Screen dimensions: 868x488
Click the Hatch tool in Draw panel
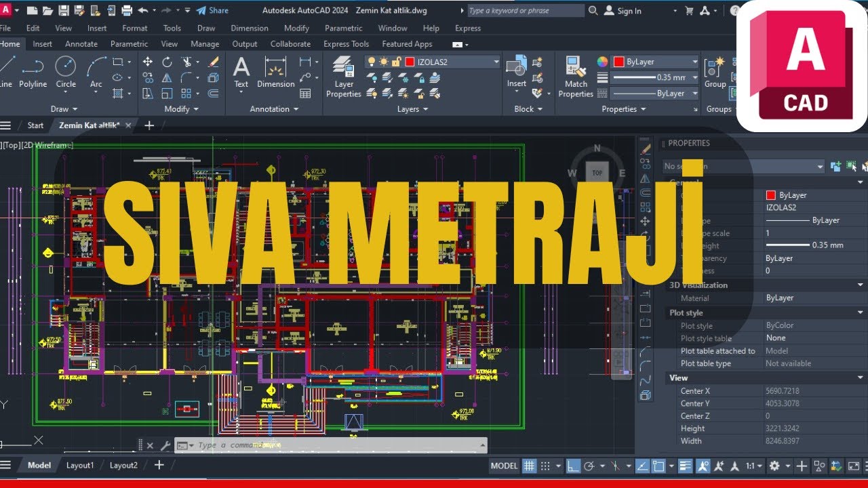(x=118, y=94)
